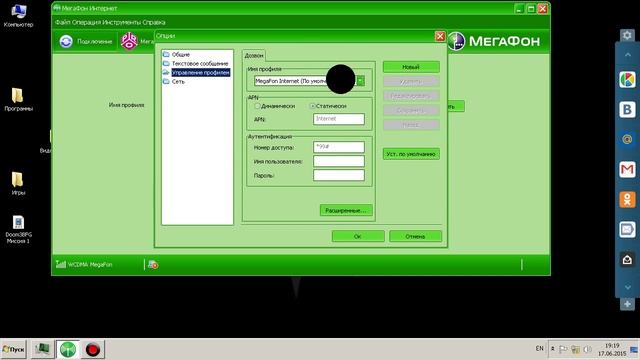Open the Расширенные... settings button

[x=346, y=210]
